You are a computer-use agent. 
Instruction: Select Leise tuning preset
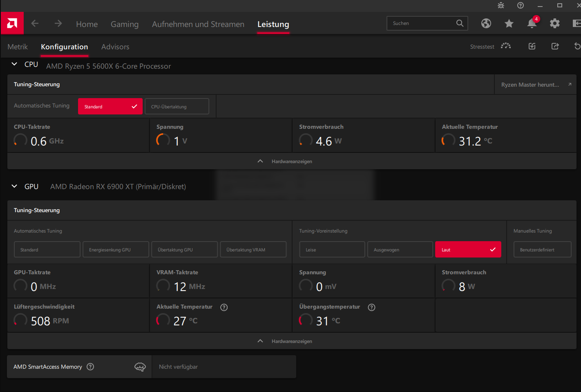tap(332, 249)
